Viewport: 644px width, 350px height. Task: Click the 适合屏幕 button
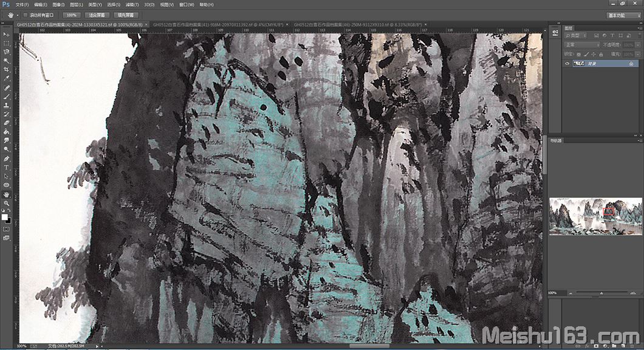(97, 15)
